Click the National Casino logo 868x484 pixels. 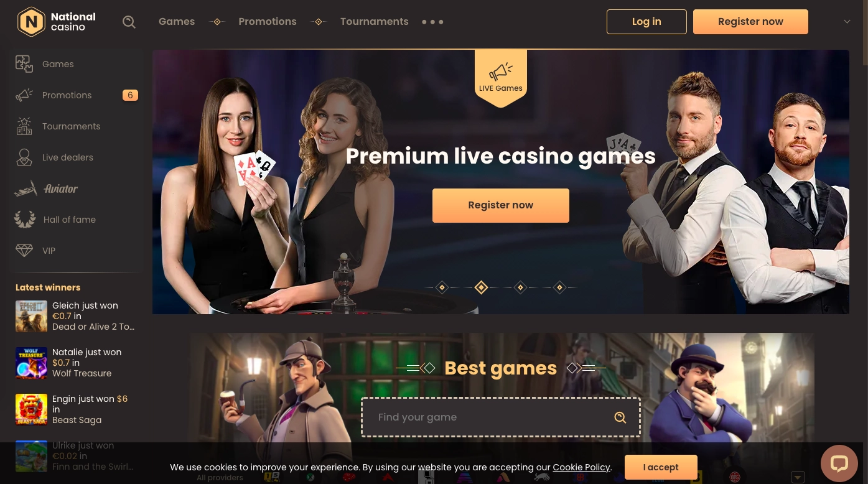pyautogui.click(x=57, y=22)
